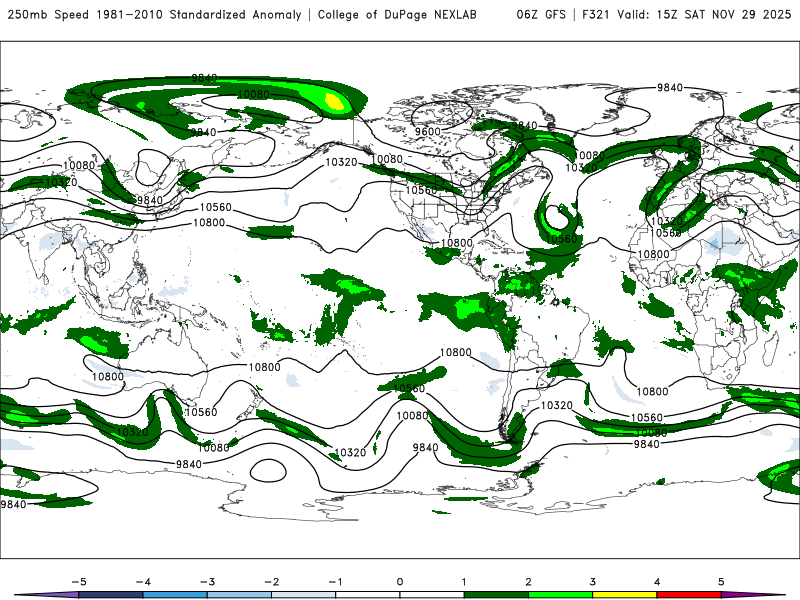Click the colorbar tick label '-3'
Image resolution: width=800 pixels, height=600 pixels.
(x=207, y=582)
